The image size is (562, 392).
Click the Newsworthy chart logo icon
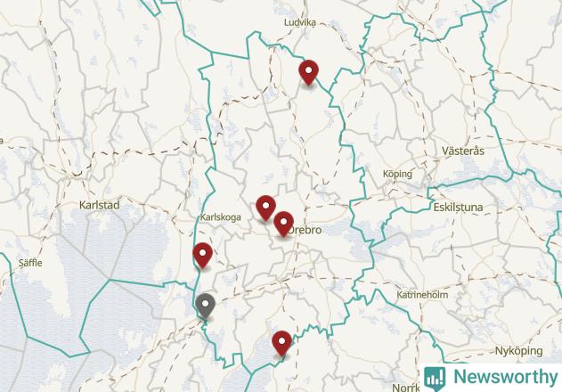(435, 379)
